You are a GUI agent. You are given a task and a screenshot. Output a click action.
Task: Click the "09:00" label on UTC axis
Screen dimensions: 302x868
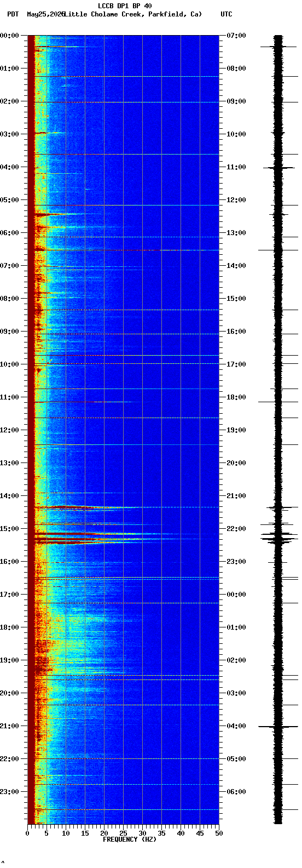tap(236, 101)
